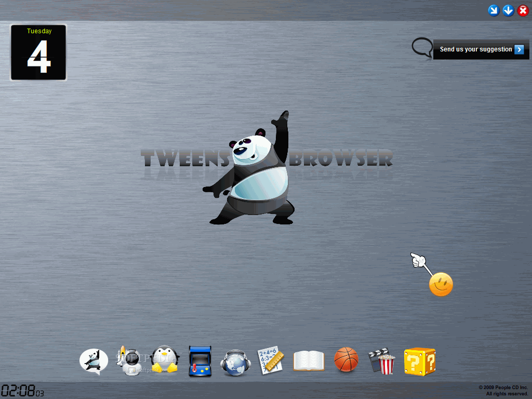This screenshot has width=532, height=399.
Task: Open the arcade machine games icon
Action: point(200,362)
